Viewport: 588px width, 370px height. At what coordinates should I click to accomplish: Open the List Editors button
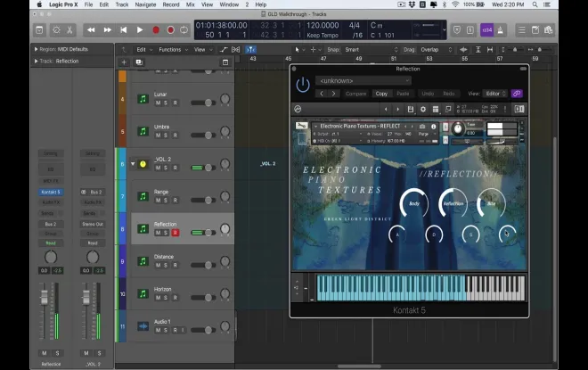[521, 30]
